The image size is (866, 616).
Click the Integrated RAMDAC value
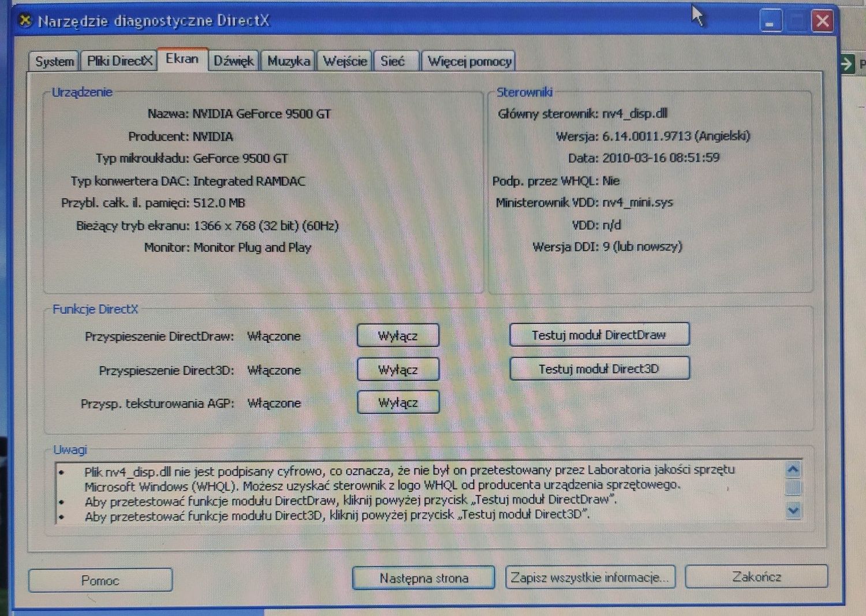[249, 181]
